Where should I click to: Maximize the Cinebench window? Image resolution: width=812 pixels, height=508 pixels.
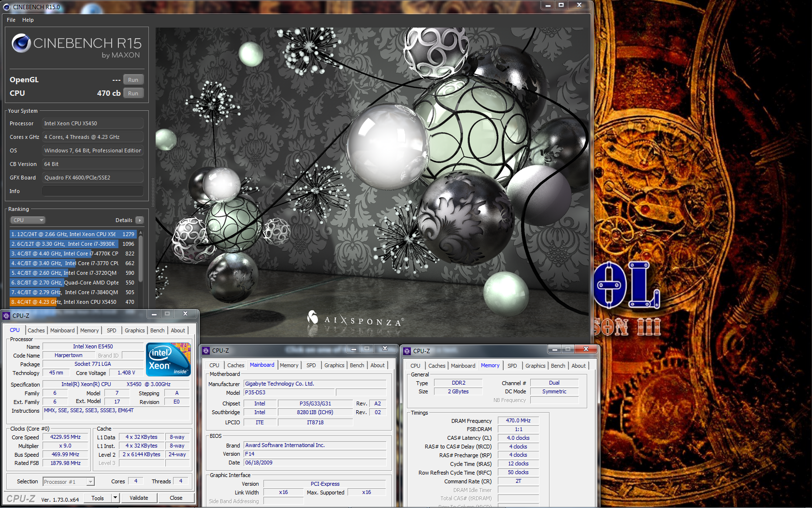tap(561, 5)
